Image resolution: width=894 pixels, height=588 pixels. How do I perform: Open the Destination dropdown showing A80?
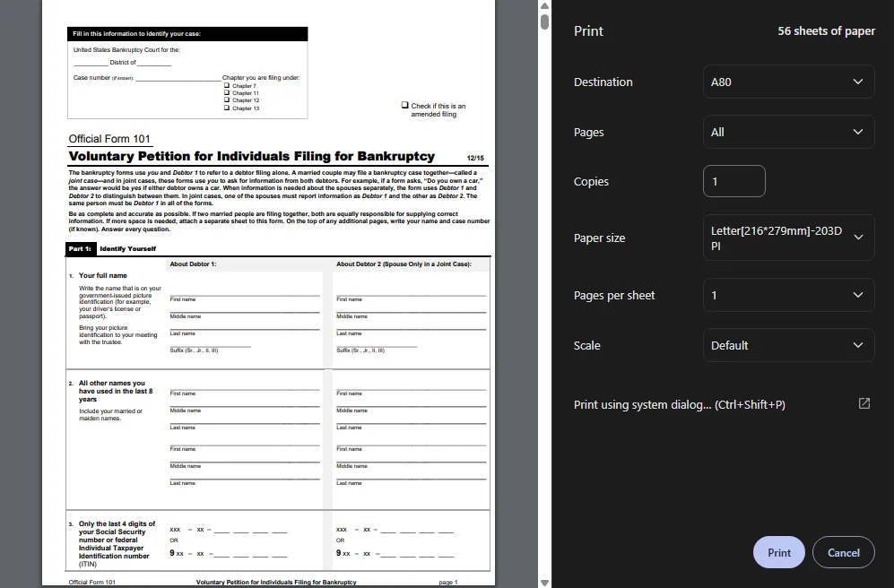pyautogui.click(x=788, y=82)
